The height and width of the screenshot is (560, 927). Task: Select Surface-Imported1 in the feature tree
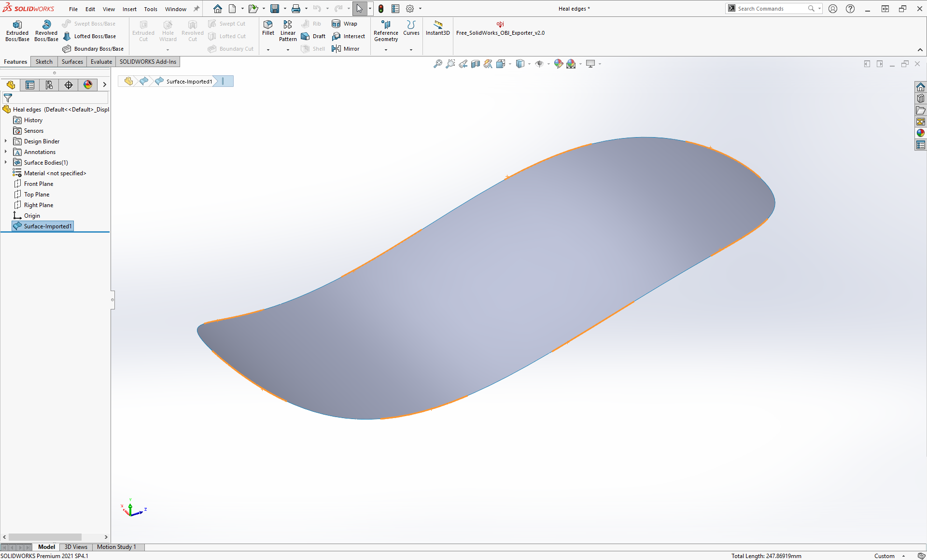tap(47, 226)
